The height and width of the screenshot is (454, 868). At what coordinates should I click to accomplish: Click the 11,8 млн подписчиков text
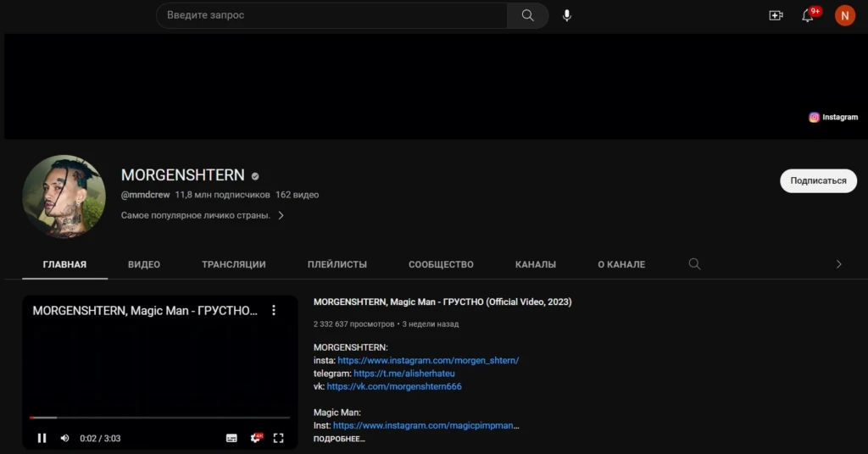pyautogui.click(x=223, y=195)
